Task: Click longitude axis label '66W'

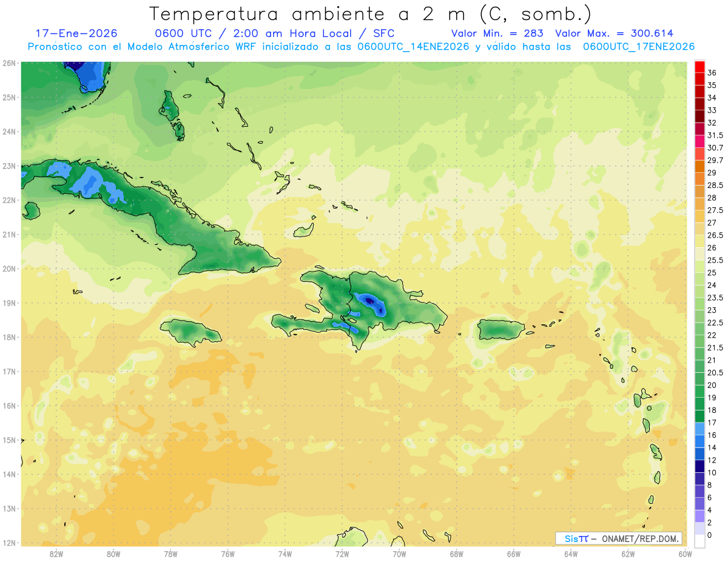Action: tap(514, 554)
